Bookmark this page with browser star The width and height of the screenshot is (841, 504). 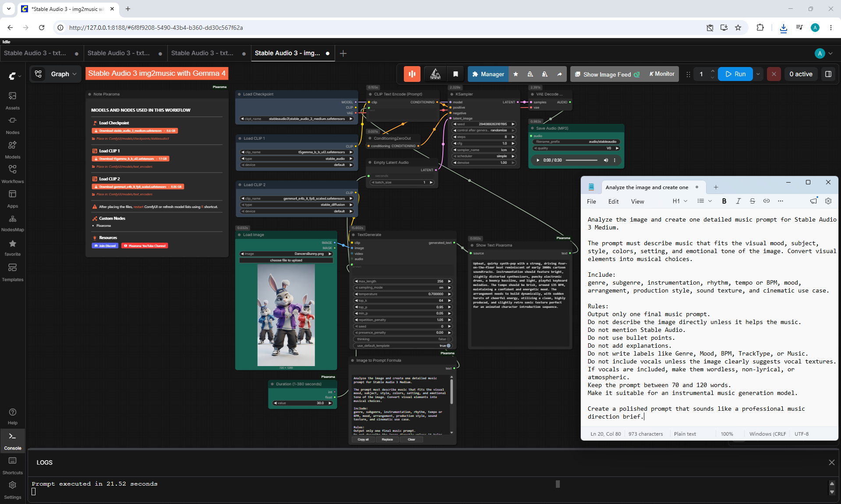click(738, 28)
